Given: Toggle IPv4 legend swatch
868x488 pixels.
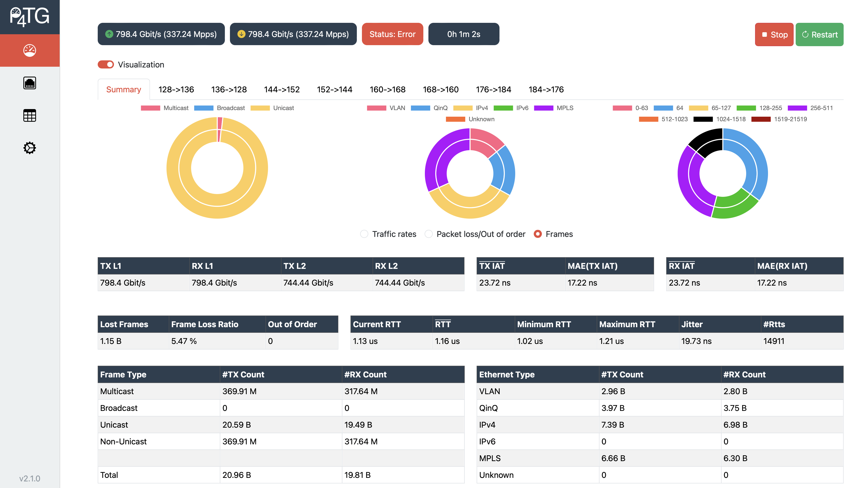Looking at the screenshot, I should (x=463, y=108).
